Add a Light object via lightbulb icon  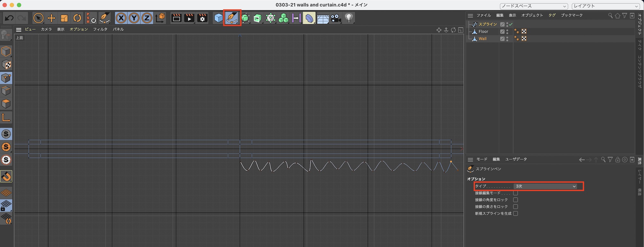click(349, 18)
